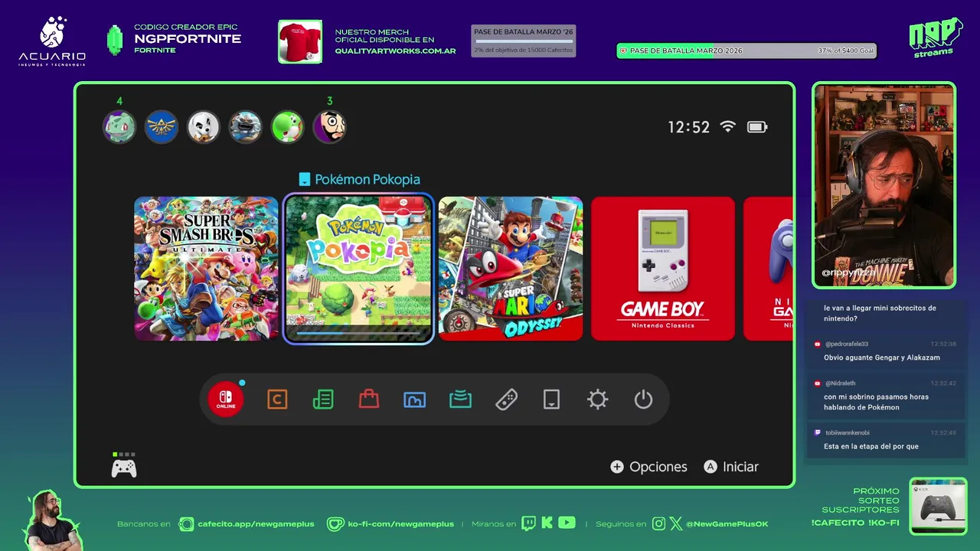This screenshot has height=551, width=980.
Task: Open the GameShare icon
Action: (x=460, y=399)
